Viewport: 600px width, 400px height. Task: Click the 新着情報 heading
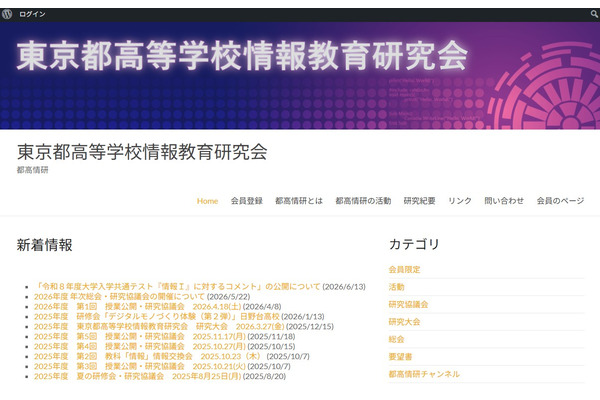click(44, 245)
